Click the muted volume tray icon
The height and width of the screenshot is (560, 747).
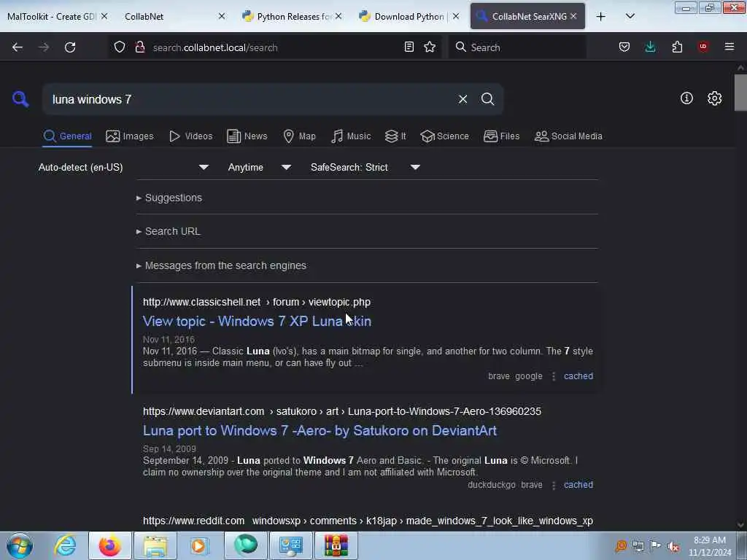[673, 546]
